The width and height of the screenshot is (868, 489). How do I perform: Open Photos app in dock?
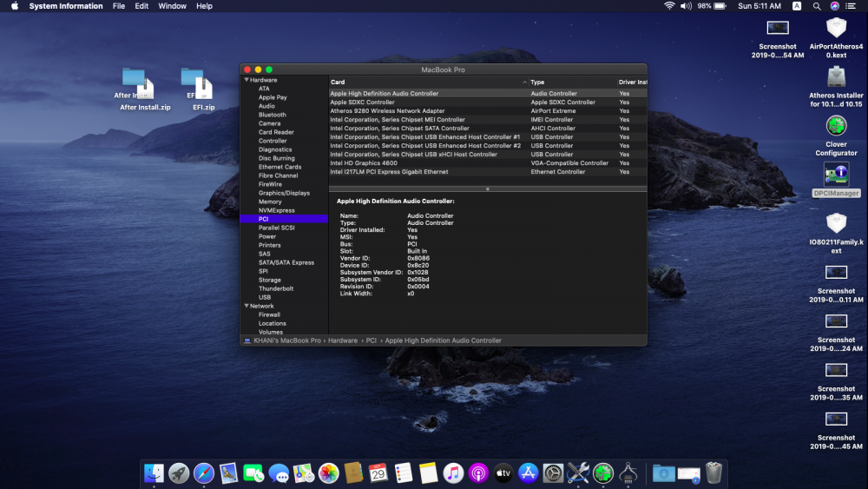tap(328, 473)
